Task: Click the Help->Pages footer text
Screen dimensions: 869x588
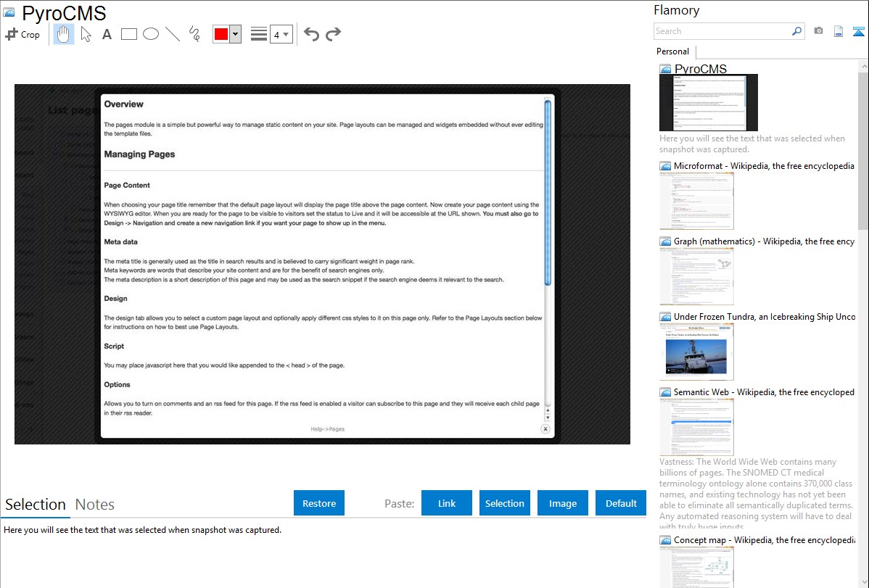Action: [328, 429]
